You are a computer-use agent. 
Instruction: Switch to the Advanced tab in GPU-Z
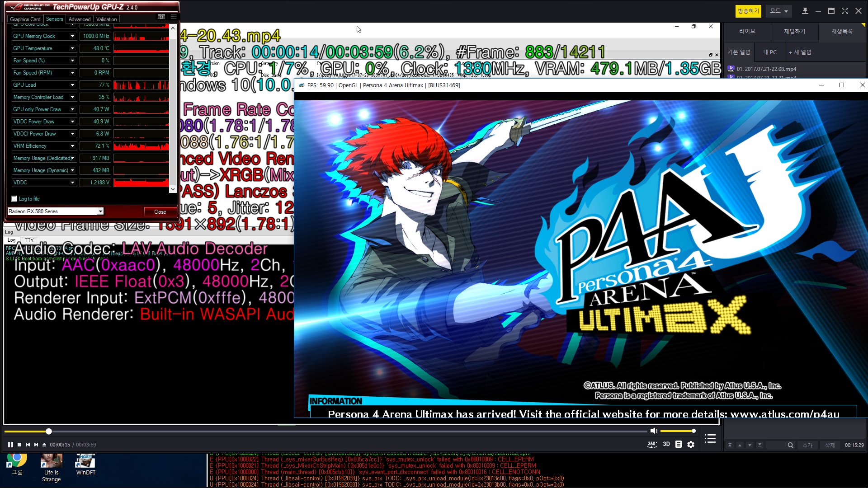80,19
